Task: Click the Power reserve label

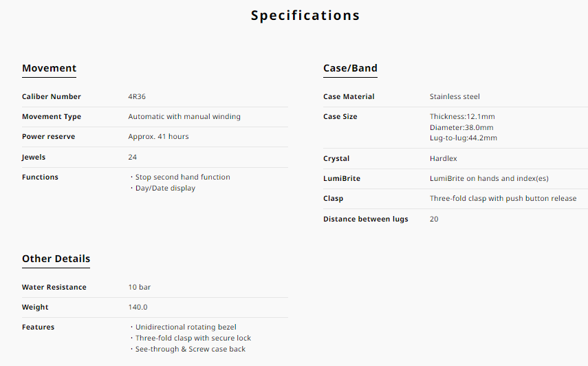Action: click(x=48, y=137)
